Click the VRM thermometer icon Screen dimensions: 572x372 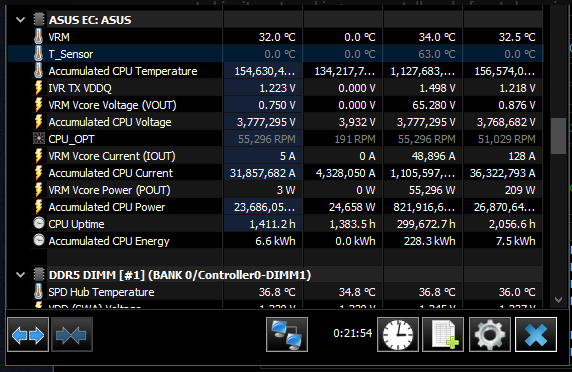coord(38,37)
